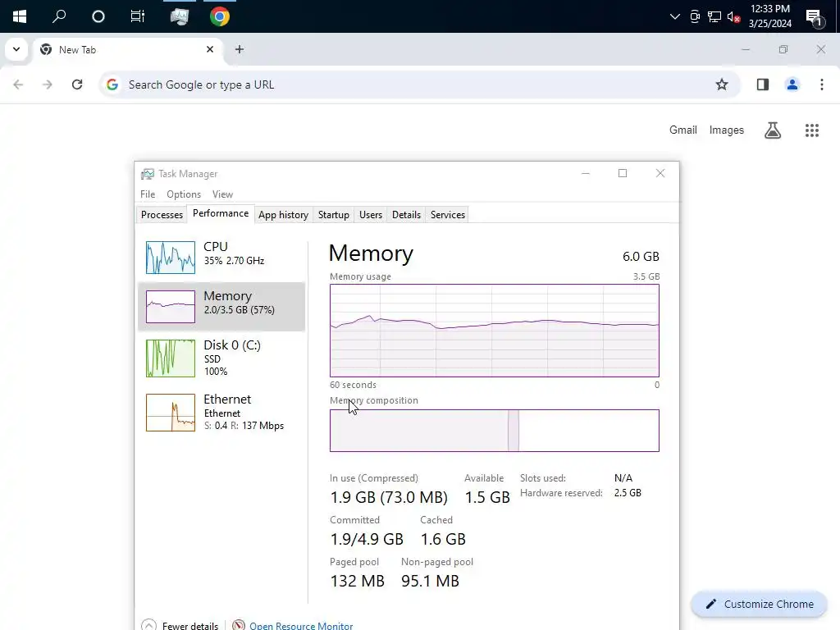This screenshot has width=840, height=630.
Task: Click the Customize Chrome button
Action: click(x=759, y=605)
